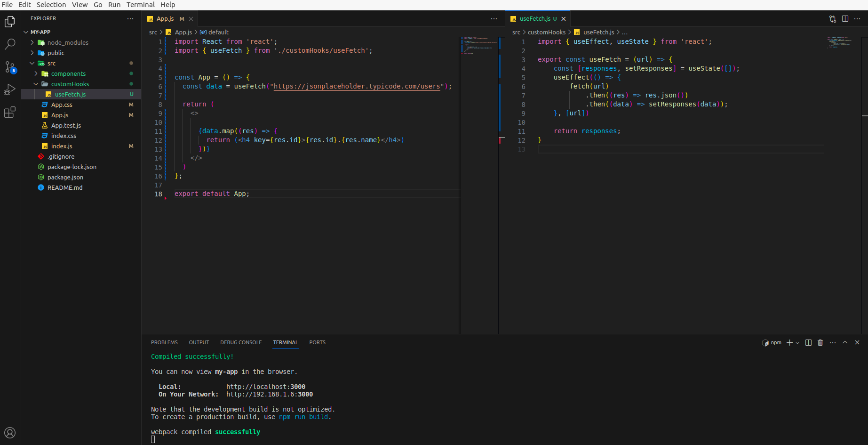Screen dimensions: 868x445
Task: Expand the node_modules folder
Action: click(68, 42)
